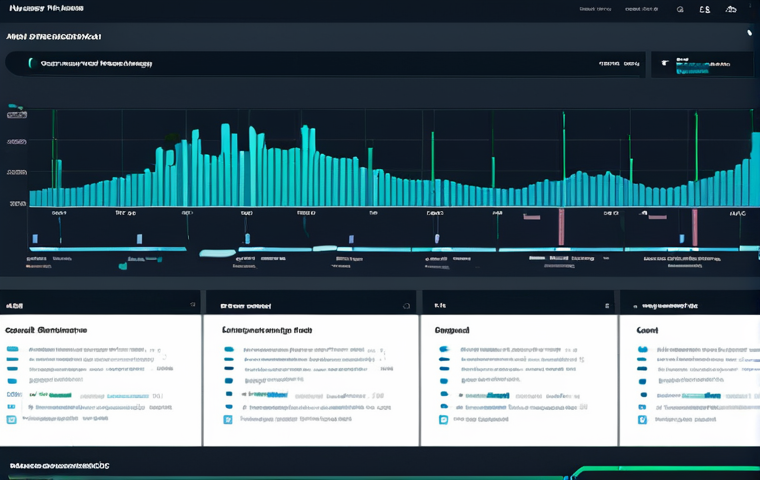Click the circle icon in the second panel header
Screen dimensions: 760x480
[x=406, y=306]
